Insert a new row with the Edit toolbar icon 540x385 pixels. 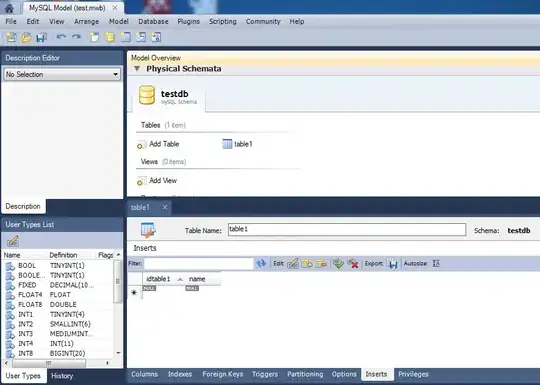(x=307, y=263)
